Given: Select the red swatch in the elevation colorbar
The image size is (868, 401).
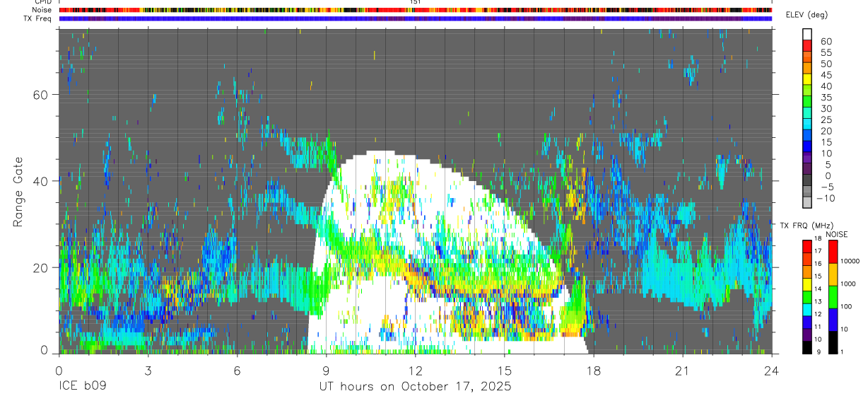Looking at the screenshot, I should point(808,44).
